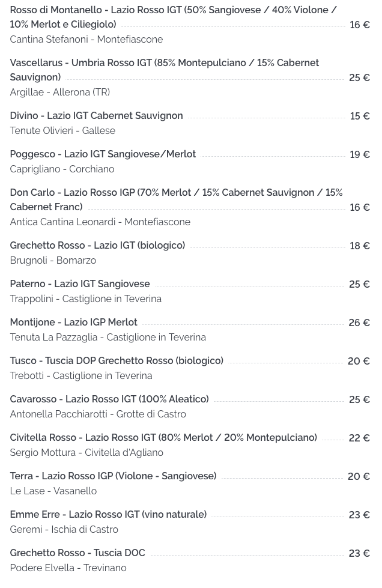Select Emme Erre vino naturale entry

click(x=108, y=515)
